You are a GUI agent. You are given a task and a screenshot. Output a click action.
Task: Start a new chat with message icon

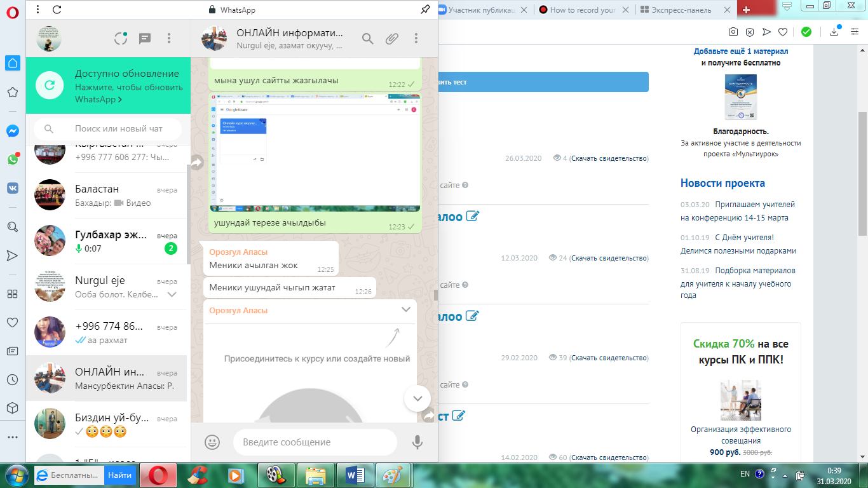pyautogui.click(x=145, y=38)
